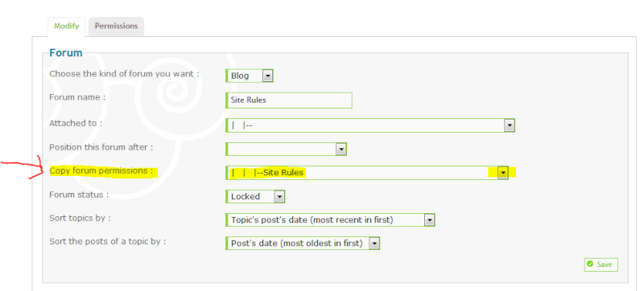Screen dimensions: 644x291
Task: Open the empty Position this forum after dropdown
Action: [286, 149]
